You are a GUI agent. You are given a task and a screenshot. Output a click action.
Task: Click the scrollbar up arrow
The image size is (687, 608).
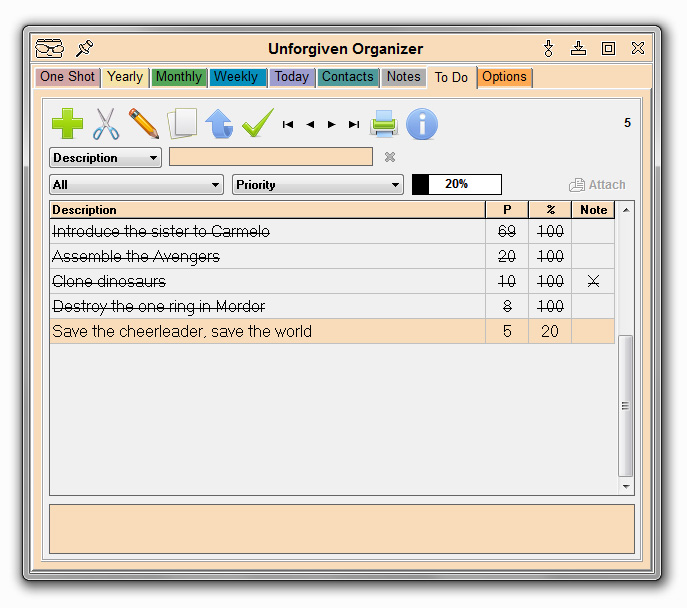point(627,210)
